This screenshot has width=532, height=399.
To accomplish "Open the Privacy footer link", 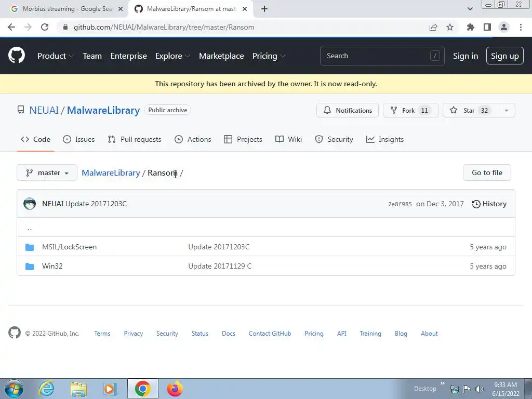I will coord(134,334).
